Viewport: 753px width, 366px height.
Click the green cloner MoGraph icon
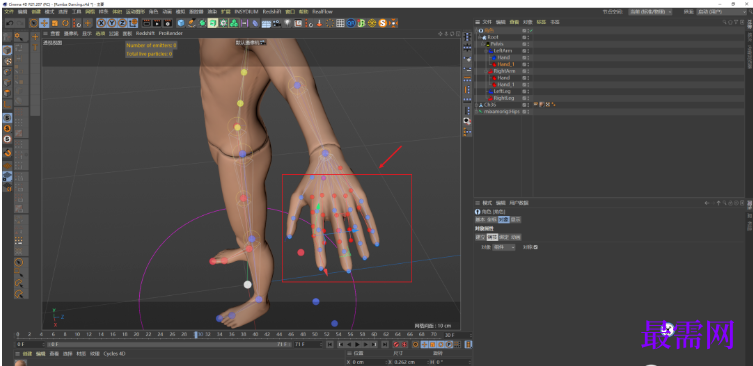pos(234,23)
